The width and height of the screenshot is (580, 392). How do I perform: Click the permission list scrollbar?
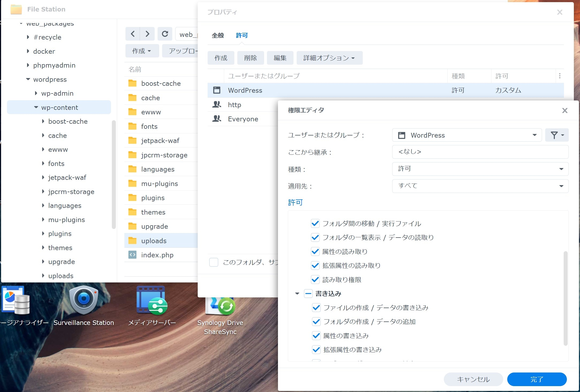coord(565,298)
